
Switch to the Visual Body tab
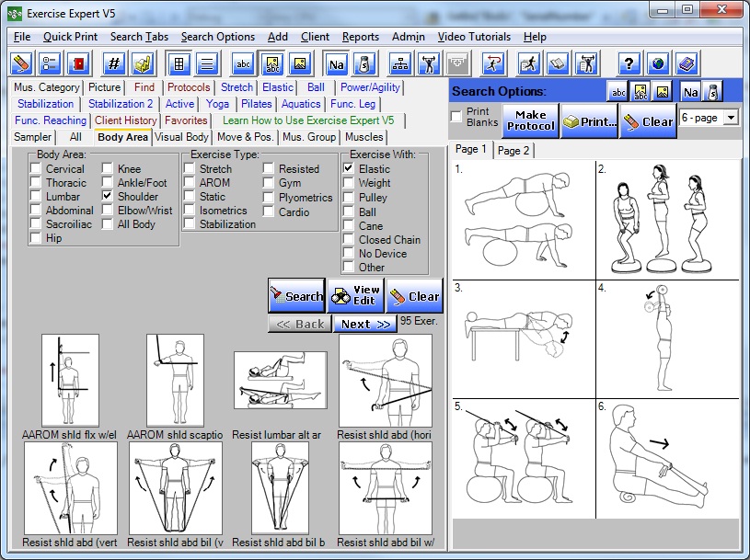click(181, 137)
